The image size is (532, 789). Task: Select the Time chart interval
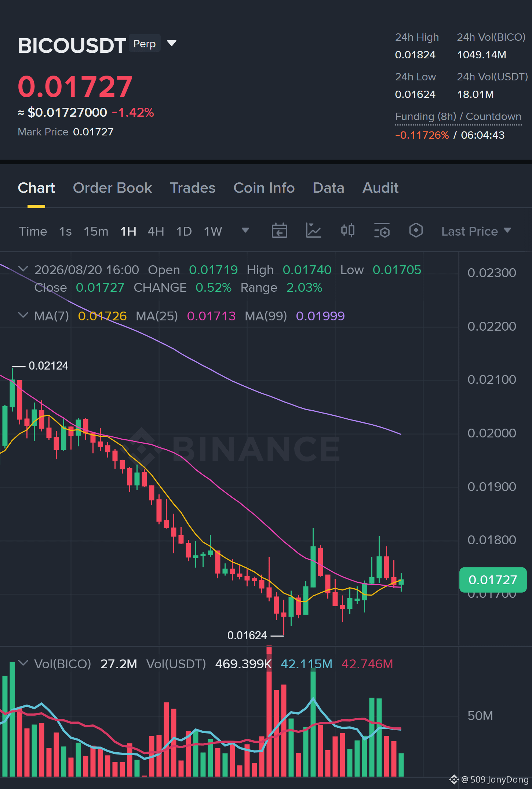coord(33,231)
